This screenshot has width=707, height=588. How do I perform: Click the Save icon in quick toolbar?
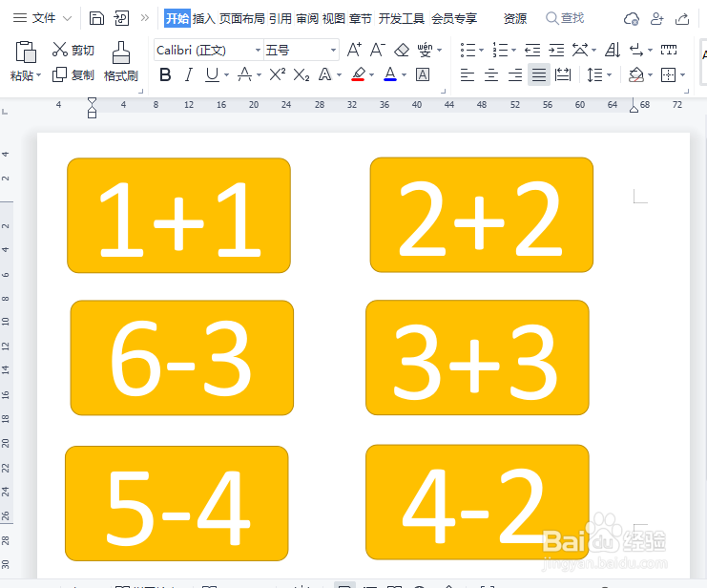tap(96, 18)
